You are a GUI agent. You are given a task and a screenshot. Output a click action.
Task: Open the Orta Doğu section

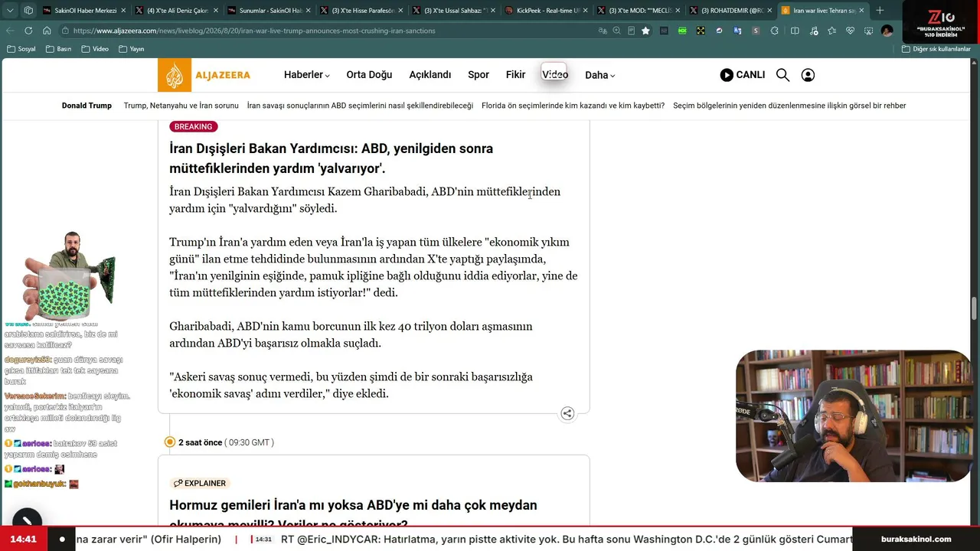369,75
